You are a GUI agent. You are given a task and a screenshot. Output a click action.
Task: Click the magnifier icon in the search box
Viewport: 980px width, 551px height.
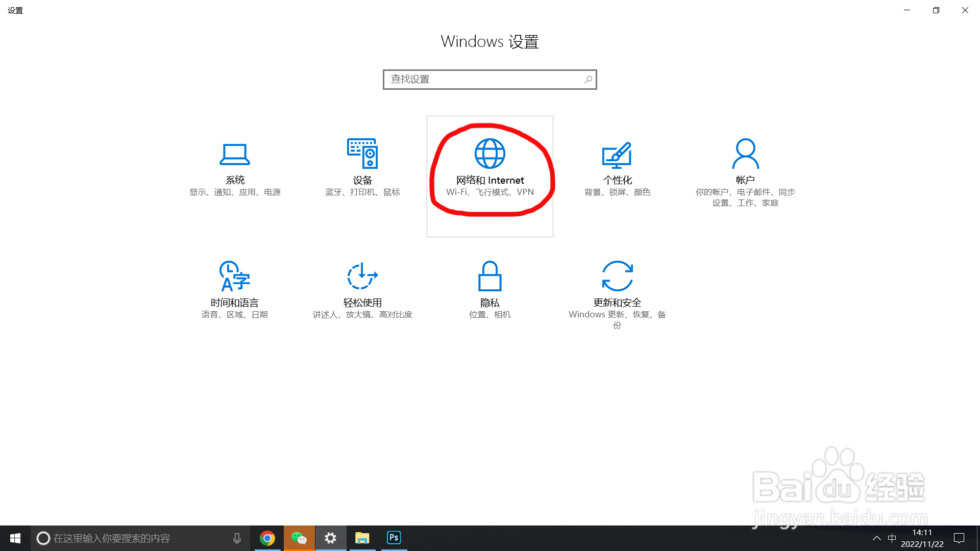[588, 80]
